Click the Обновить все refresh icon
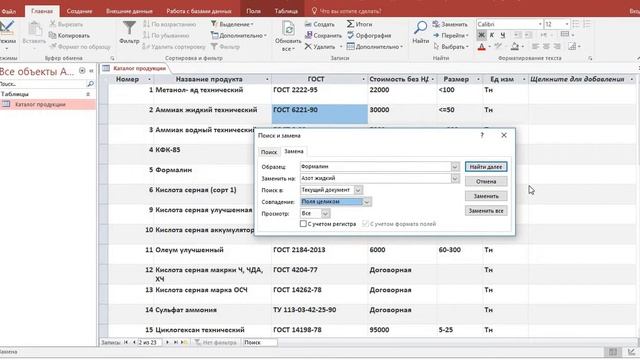The image size is (640, 360). point(288,29)
